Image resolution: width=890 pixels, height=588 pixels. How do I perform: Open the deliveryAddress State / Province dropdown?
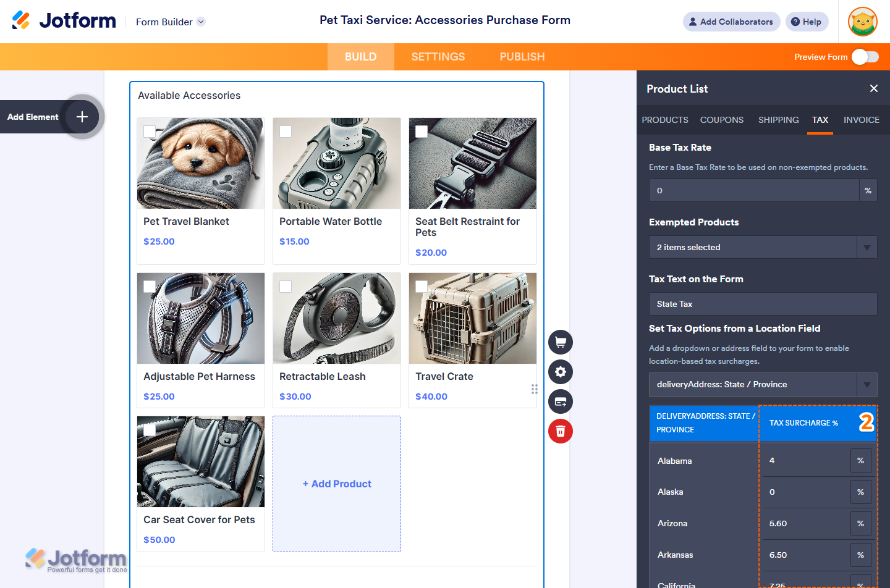[867, 385]
